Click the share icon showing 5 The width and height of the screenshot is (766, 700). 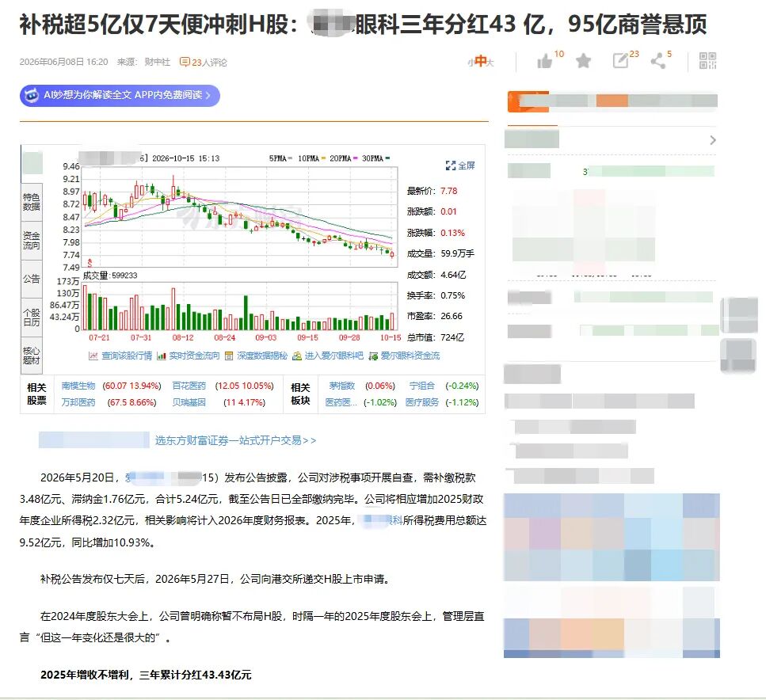(x=658, y=61)
